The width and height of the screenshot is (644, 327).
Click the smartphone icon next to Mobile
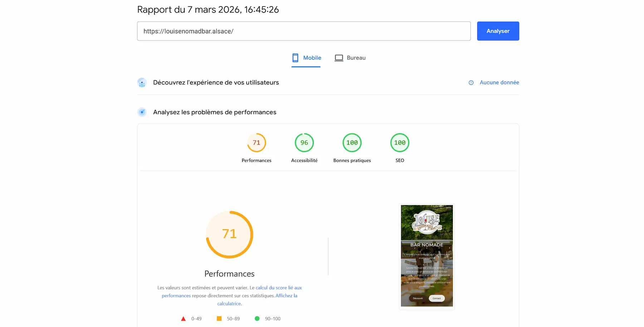pyautogui.click(x=295, y=58)
